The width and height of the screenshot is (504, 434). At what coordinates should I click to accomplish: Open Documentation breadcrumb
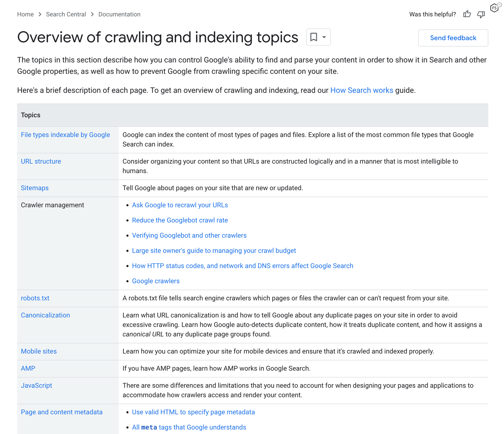[119, 14]
